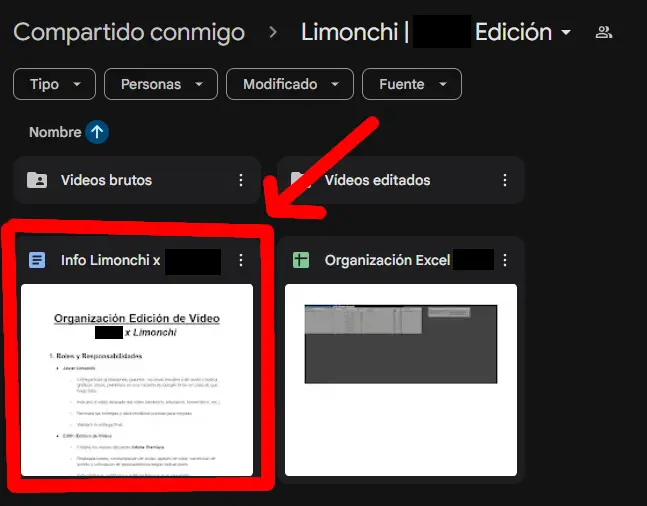
Task: Click the Google Sheets icon on Organización Excel
Action: pyautogui.click(x=301, y=261)
